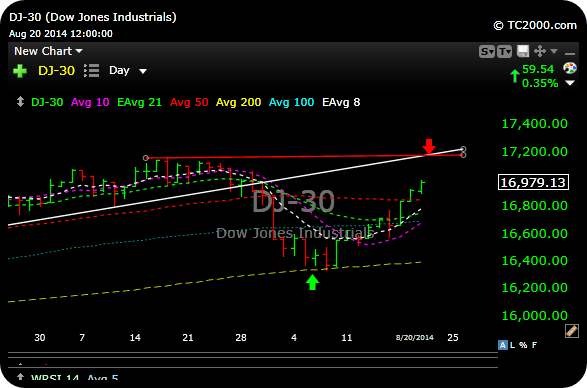587x388 pixels.
Task: Toggle the F scale option
Action: [534, 345]
